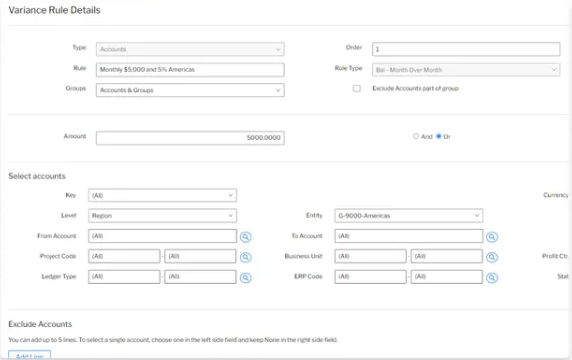Viewport: 572px width, 360px height.
Task: Check Exclude Accounts part of group
Action: pyautogui.click(x=356, y=88)
